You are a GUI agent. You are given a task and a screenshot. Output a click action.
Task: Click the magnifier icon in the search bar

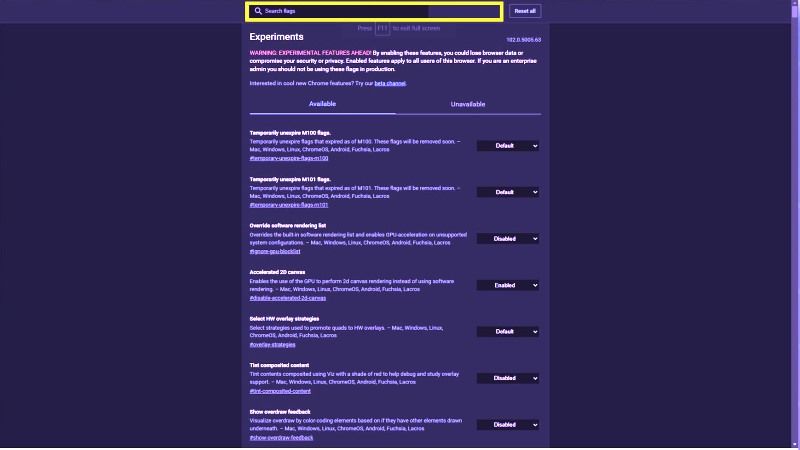click(x=258, y=11)
